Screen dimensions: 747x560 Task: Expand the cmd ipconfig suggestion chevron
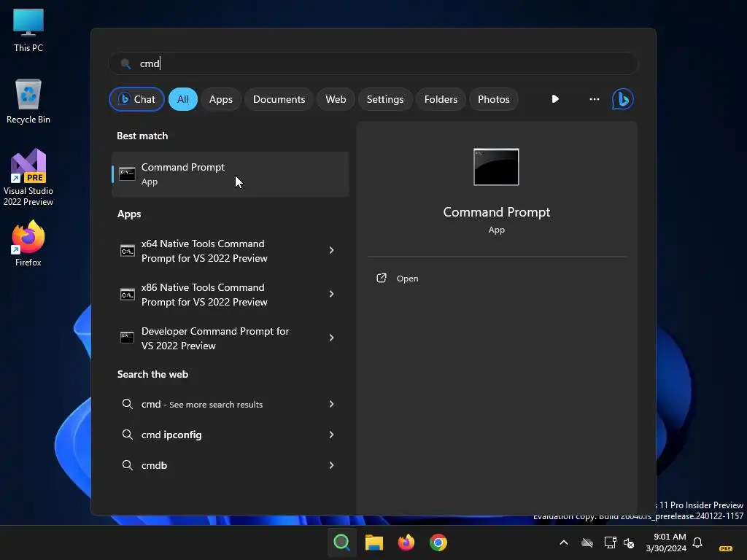331,435
